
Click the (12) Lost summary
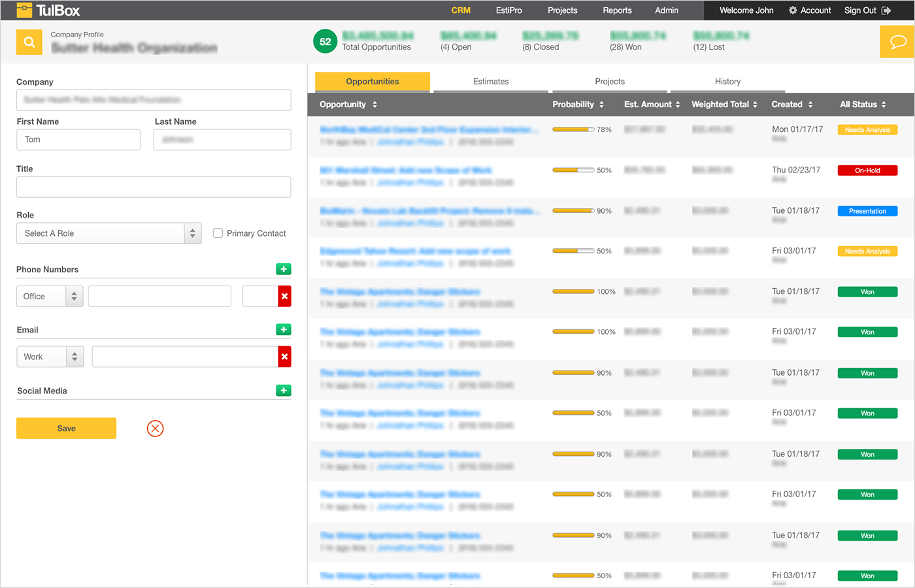[x=708, y=47]
